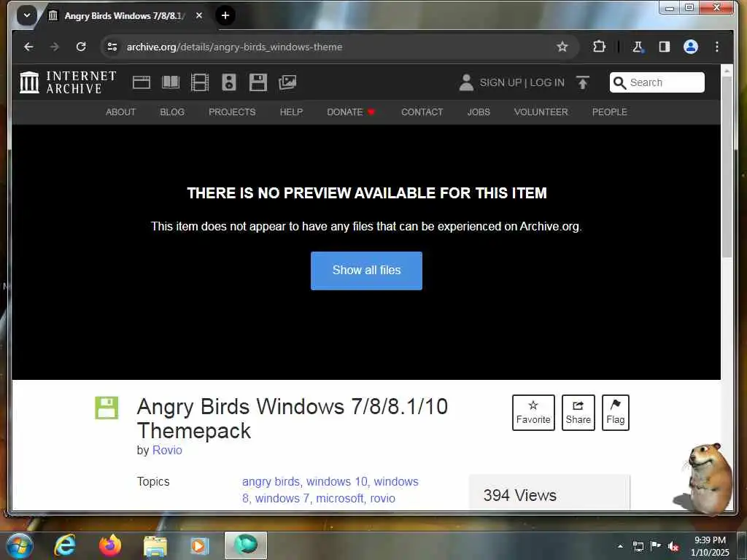Open the Internet Archive home logo
The width and height of the screenshot is (747, 560).
pyautogui.click(x=68, y=82)
